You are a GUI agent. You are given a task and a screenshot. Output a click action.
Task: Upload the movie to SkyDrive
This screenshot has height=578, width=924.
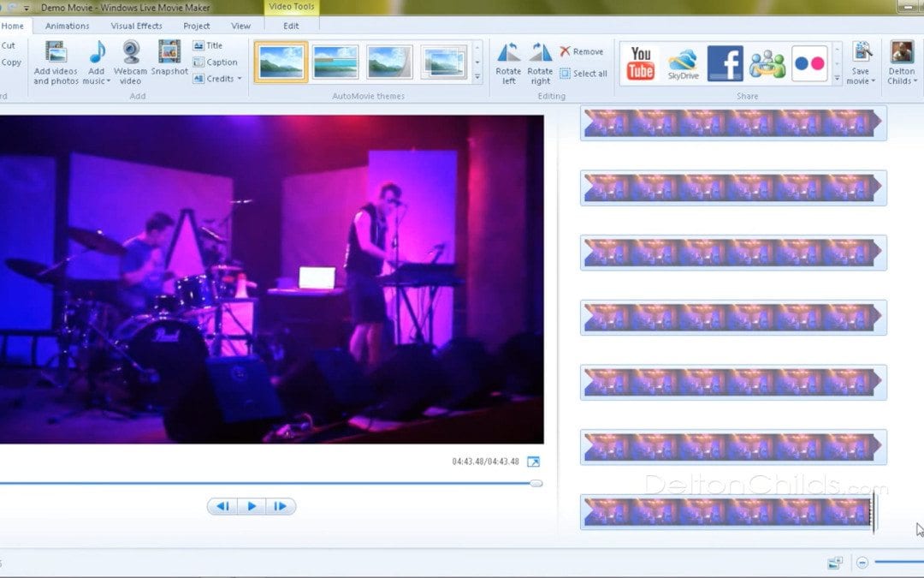click(683, 63)
